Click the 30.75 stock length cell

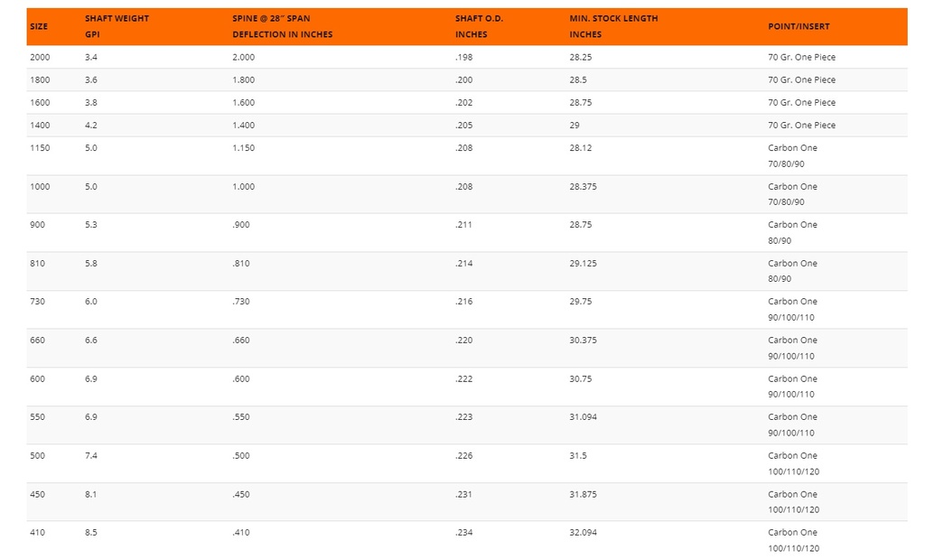581,378
